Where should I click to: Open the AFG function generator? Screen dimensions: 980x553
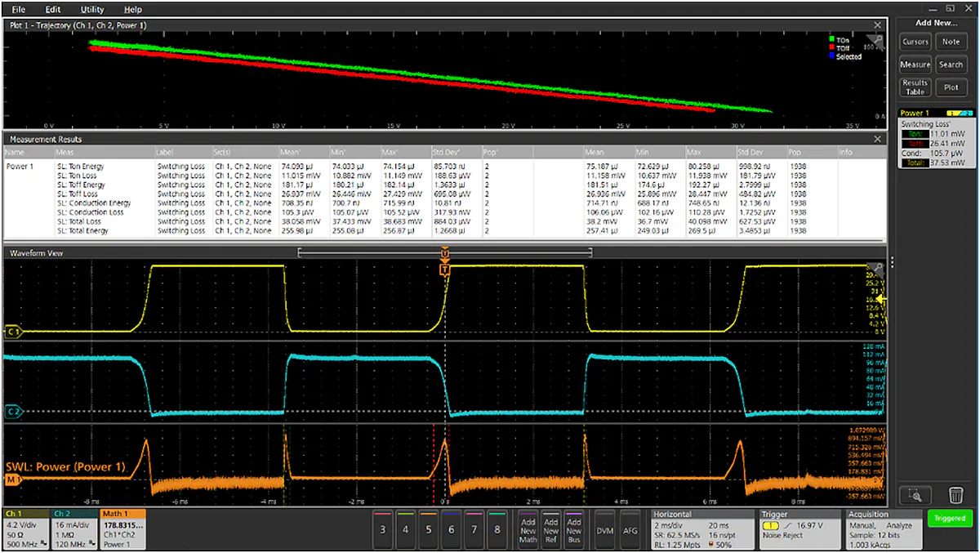(x=630, y=529)
